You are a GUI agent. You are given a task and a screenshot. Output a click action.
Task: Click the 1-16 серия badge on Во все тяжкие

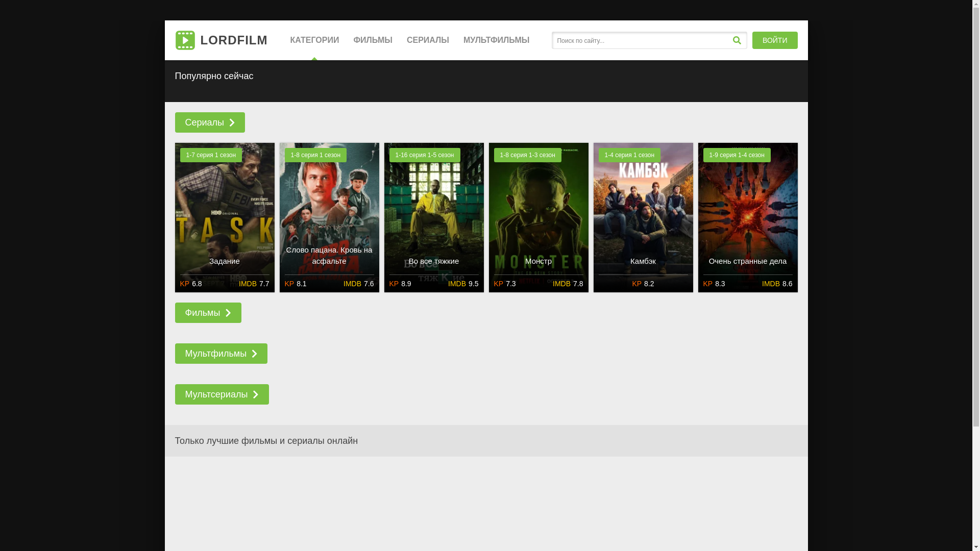click(424, 155)
